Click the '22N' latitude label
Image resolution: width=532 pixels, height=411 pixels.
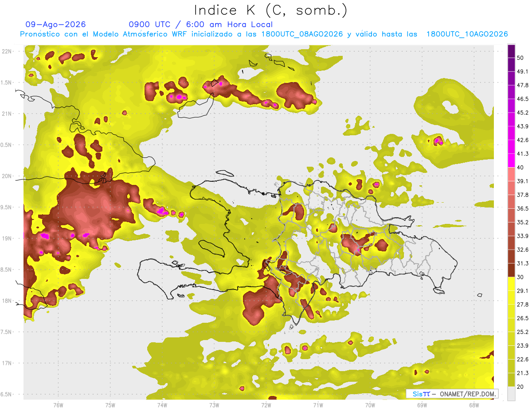pyautogui.click(x=8, y=51)
